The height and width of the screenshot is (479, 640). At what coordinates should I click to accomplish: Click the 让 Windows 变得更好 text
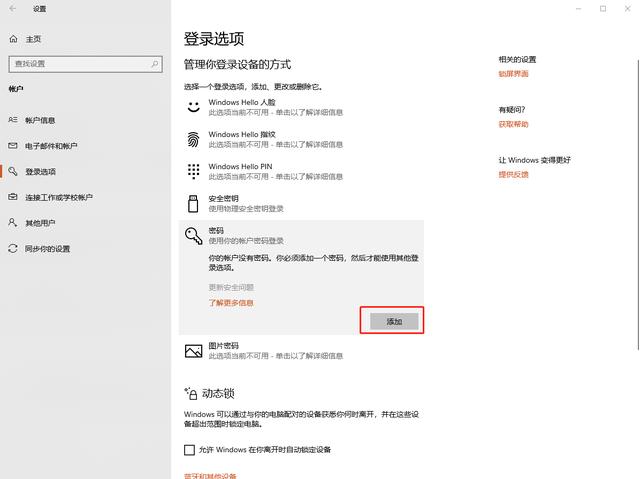pyautogui.click(x=534, y=160)
